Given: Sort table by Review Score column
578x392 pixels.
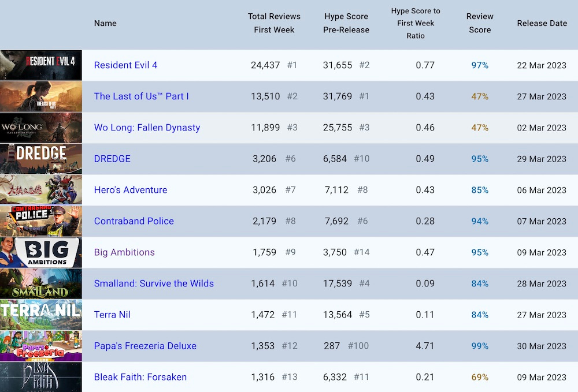Looking at the screenshot, I should 480,23.
